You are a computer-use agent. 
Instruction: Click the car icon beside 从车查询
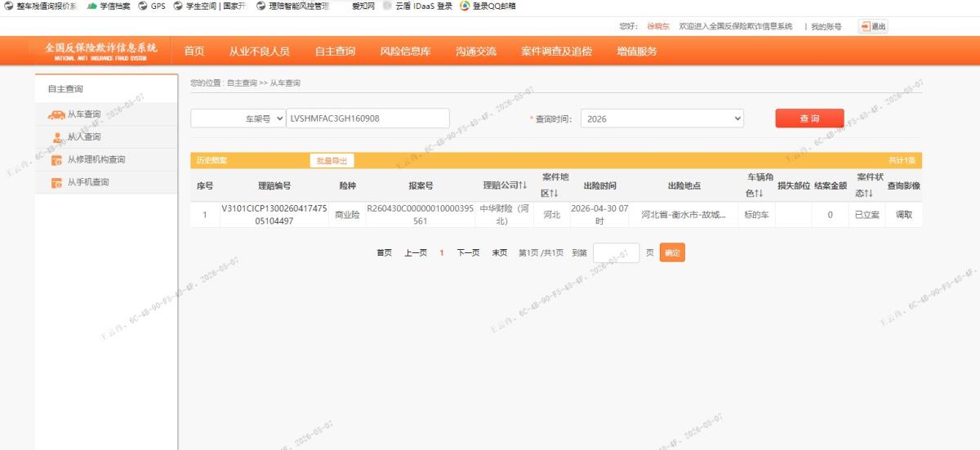(56, 114)
